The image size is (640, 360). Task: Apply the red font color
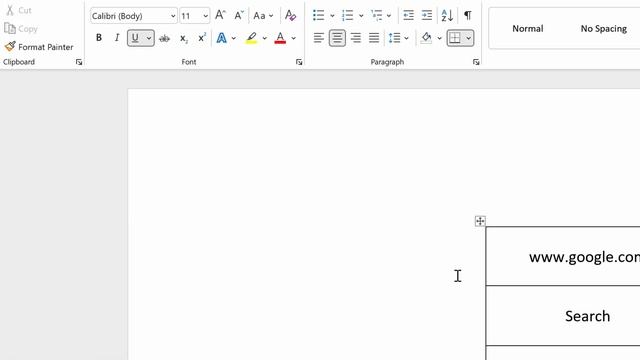pos(280,38)
